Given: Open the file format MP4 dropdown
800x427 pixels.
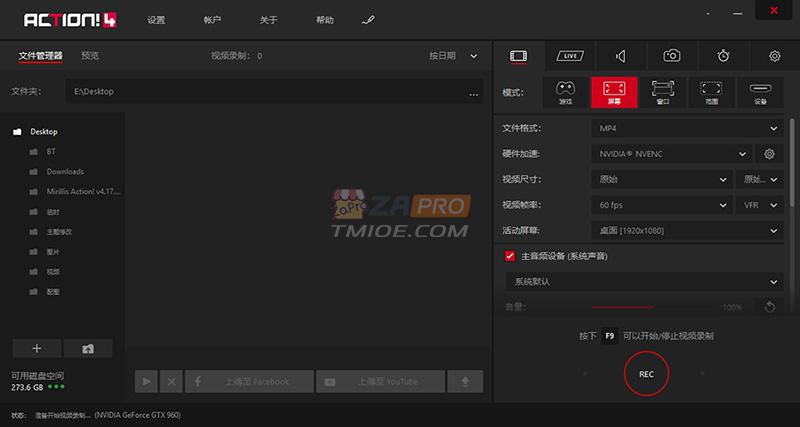Looking at the screenshot, I should [687, 129].
